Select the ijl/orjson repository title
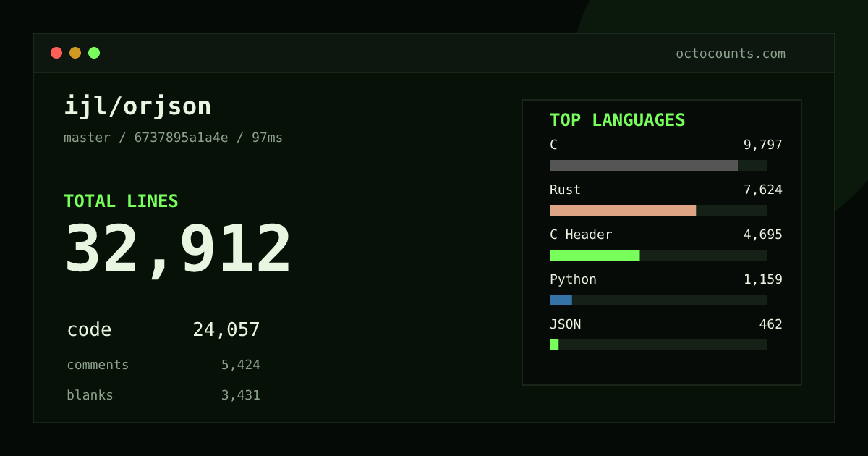Screen dimensions: 868x456 click(137, 106)
